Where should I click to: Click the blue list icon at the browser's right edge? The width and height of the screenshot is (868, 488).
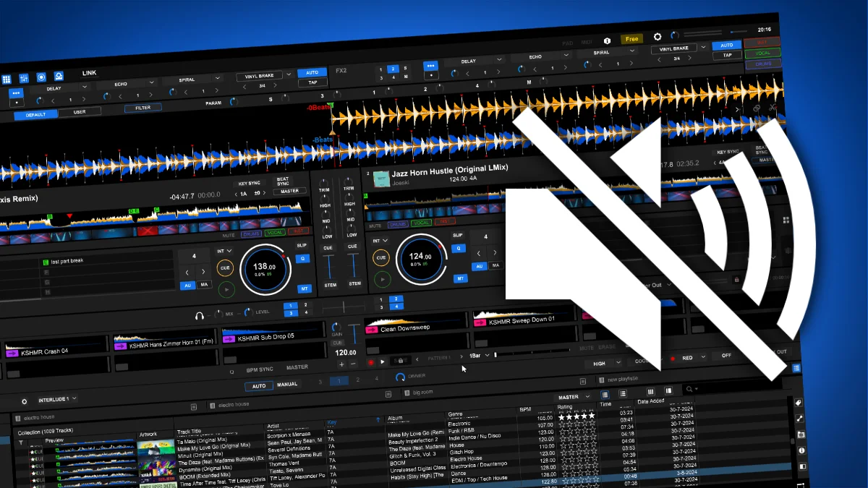[796, 368]
